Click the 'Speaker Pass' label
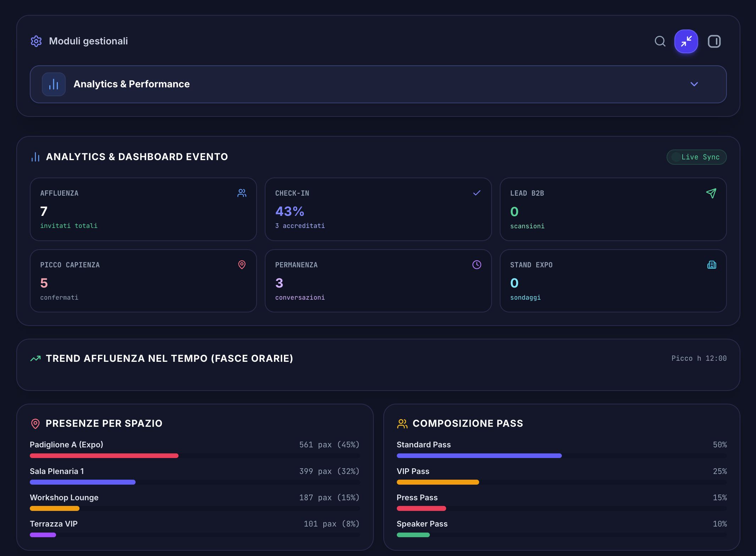This screenshot has width=756, height=556. point(422,524)
